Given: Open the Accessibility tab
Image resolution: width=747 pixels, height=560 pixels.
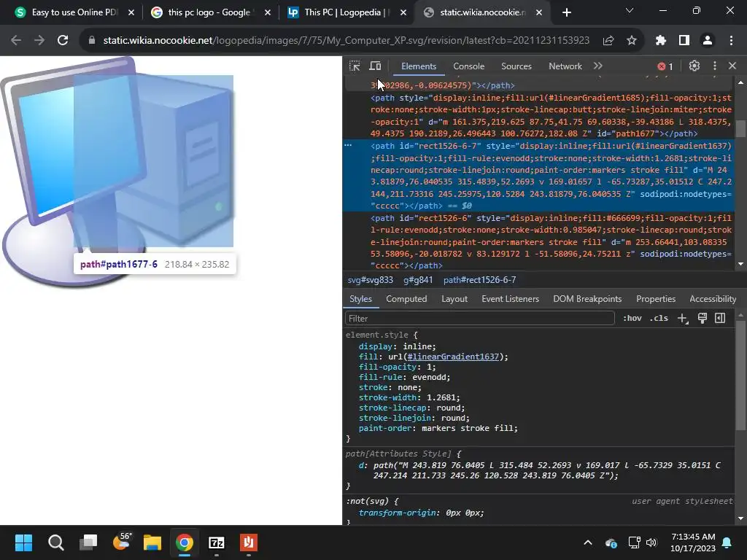Looking at the screenshot, I should (x=713, y=298).
